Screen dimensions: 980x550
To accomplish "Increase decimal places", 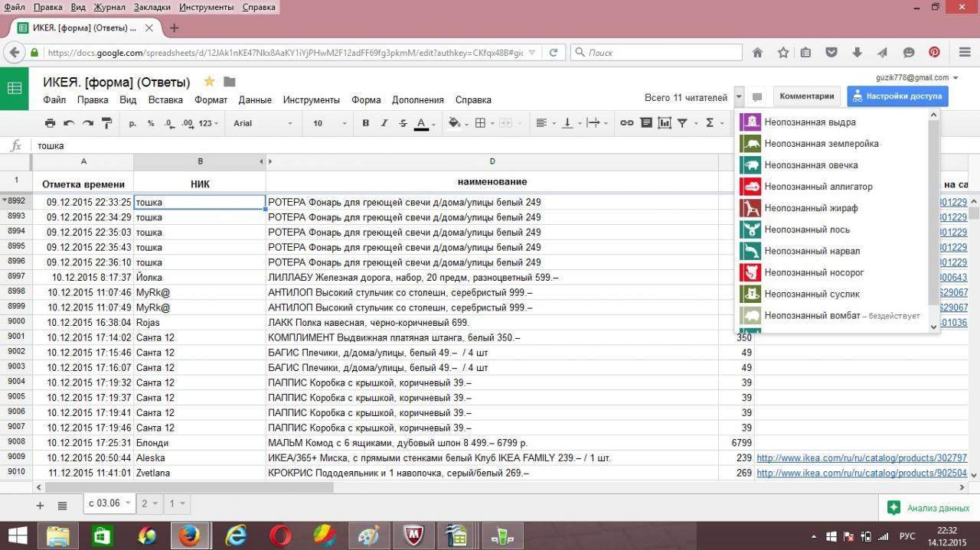I will pos(188,123).
